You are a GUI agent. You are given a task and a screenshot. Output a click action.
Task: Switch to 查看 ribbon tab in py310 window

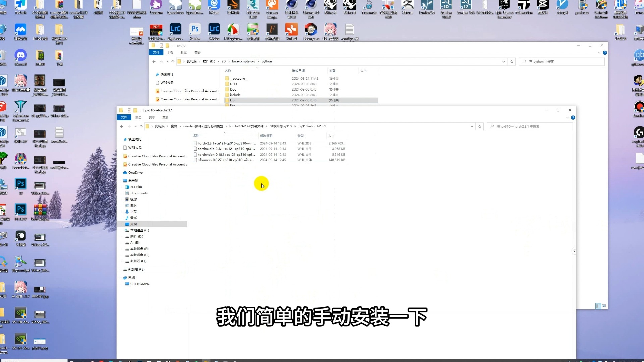(x=165, y=117)
